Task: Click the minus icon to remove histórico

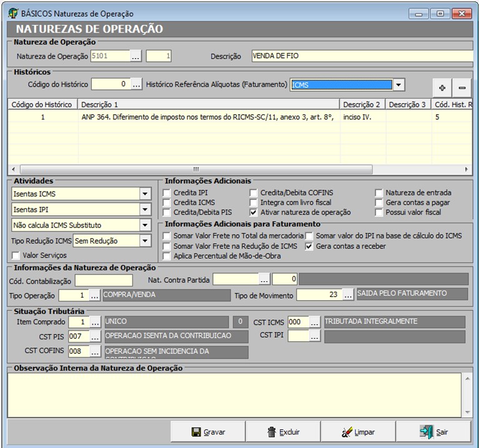Action: (462, 88)
